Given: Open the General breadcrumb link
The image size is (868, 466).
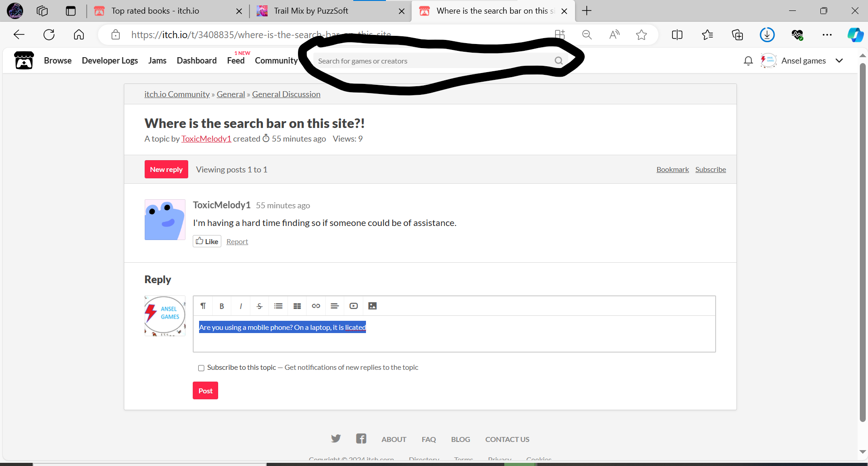Looking at the screenshot, I should pos(231,94).
